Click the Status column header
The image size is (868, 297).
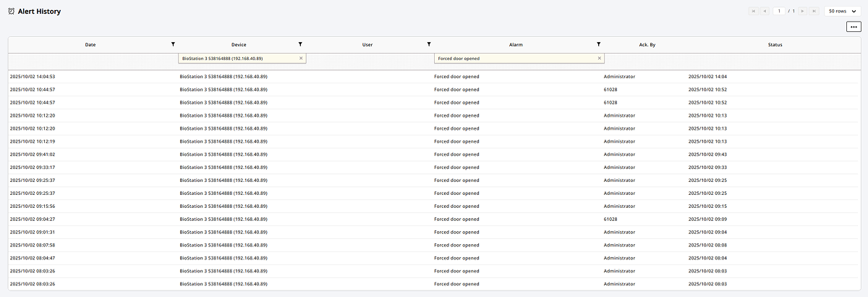point(775,45)
